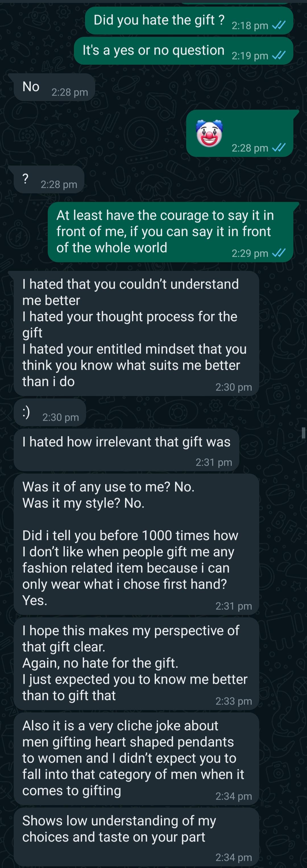The image size is (307, 868).
Task: Click the scroll handle on the right edge
Action: (x=304, y=433)
